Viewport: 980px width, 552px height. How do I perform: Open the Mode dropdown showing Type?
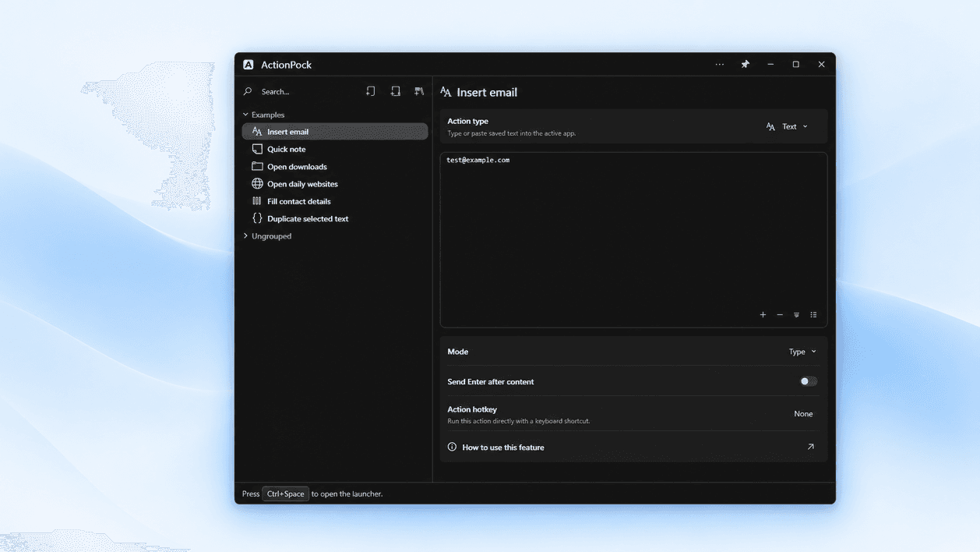pyautogui.click(x=802, y=352)
